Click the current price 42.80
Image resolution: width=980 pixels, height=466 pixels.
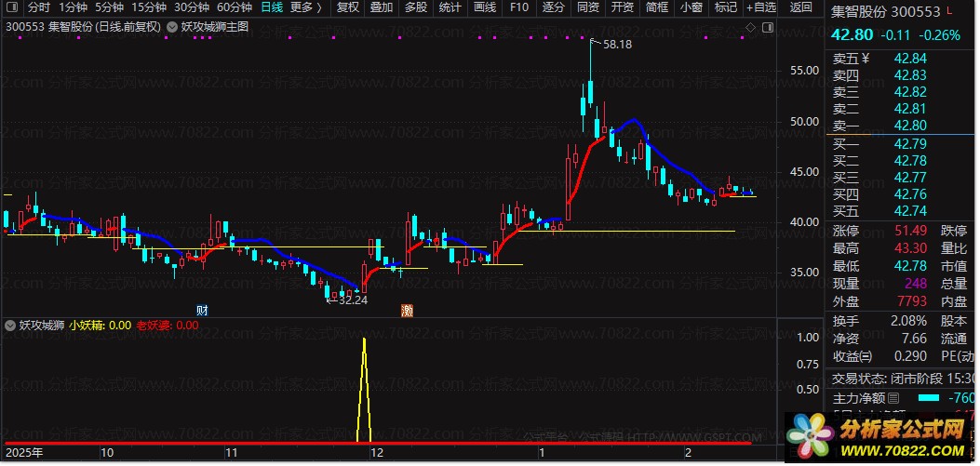852,35
